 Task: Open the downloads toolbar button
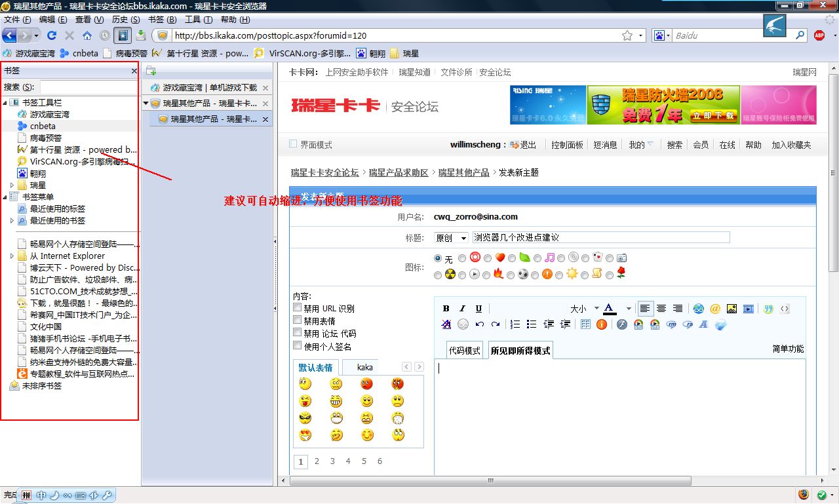coord(140,35)
